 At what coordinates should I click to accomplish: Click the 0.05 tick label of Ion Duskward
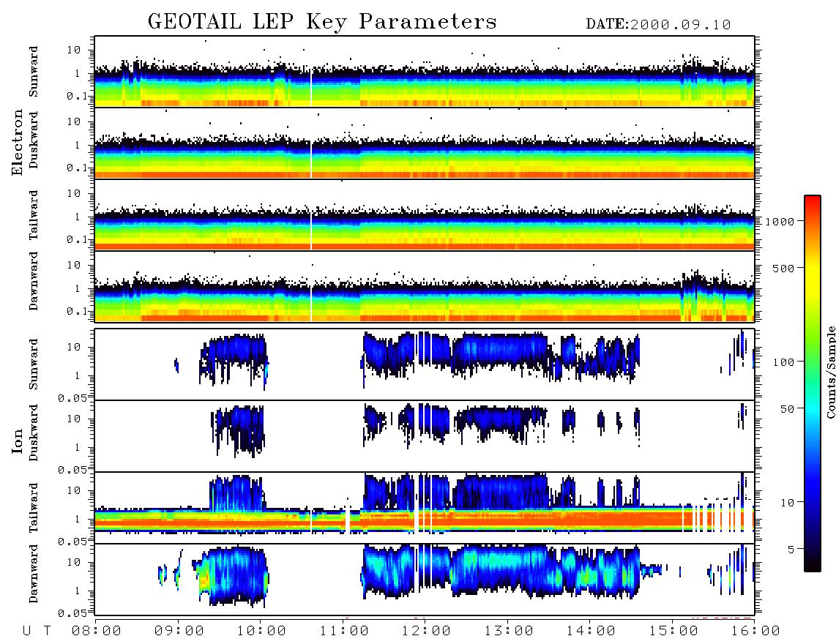click(x=72, y=470)
